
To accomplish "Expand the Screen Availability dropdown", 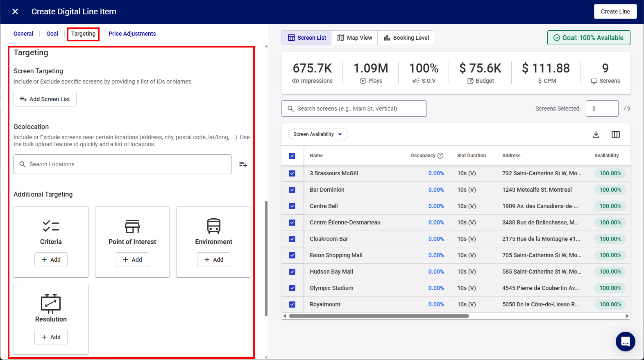I will [x=318, y=134].
